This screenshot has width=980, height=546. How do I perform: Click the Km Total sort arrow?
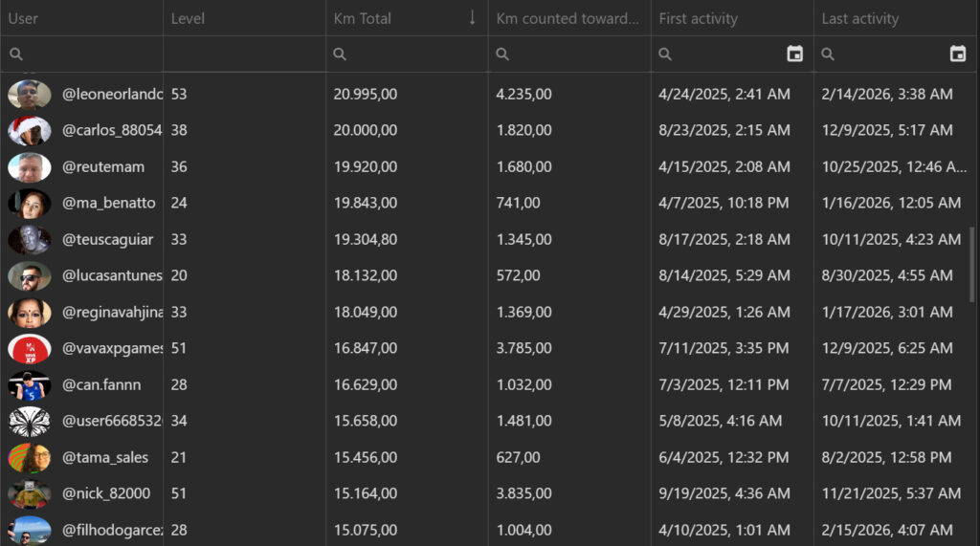click(472, 18)
